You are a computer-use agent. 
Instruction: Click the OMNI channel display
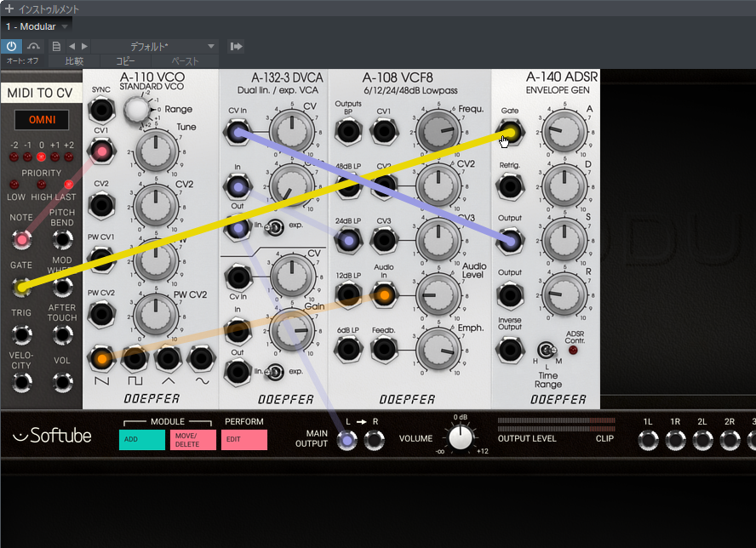point(42,120)
